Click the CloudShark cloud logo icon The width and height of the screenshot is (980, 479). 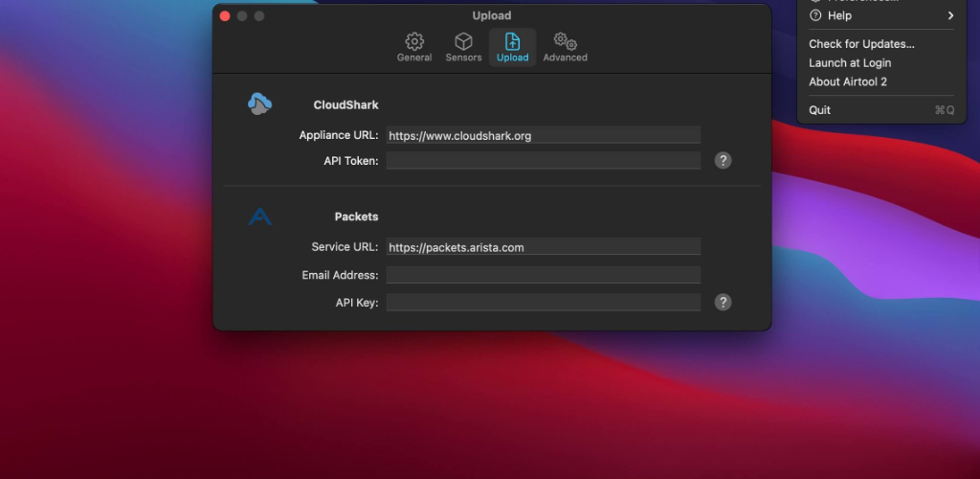point(259,103)
